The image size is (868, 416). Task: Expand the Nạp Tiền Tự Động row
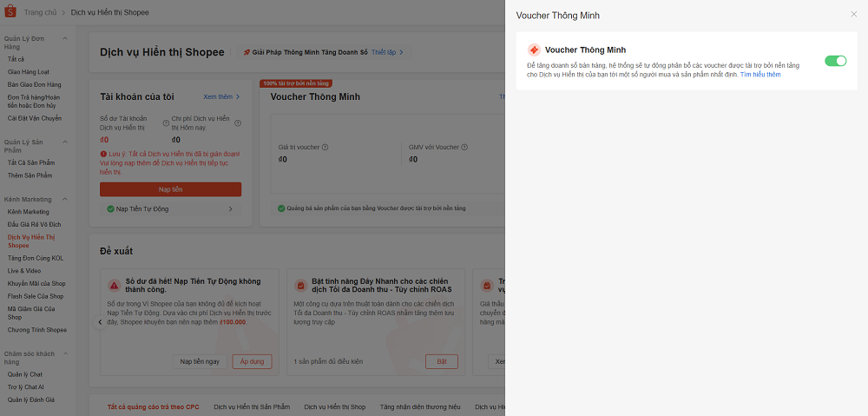click(x=230, y=208)
